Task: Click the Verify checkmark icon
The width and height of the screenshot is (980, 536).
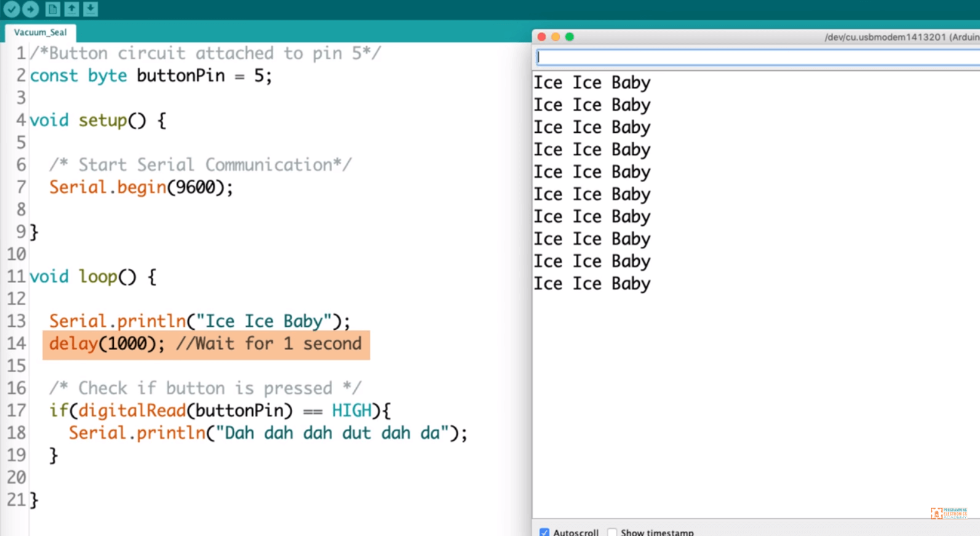Action: tap(11, 9)
